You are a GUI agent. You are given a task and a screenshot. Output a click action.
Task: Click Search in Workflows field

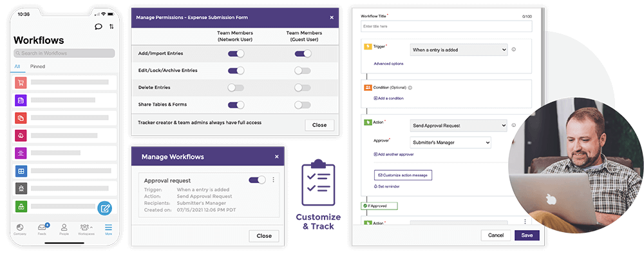point(64,53)
